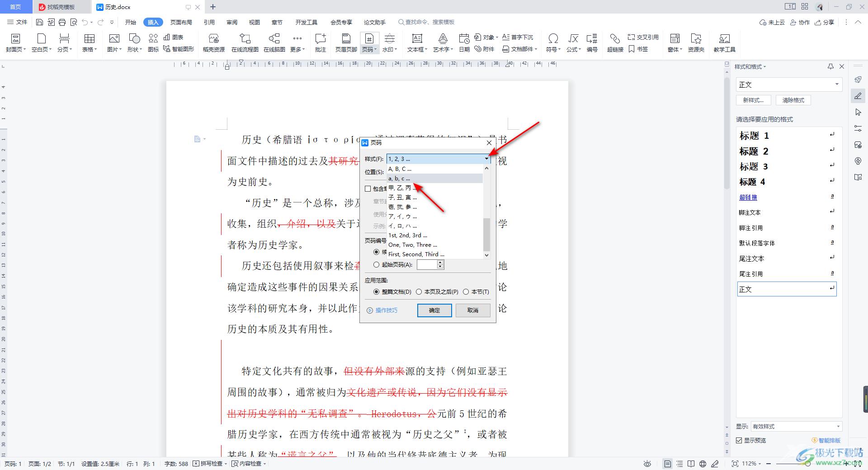
Task: Select 本页及之后 apply range
Action: pos(419,291)
